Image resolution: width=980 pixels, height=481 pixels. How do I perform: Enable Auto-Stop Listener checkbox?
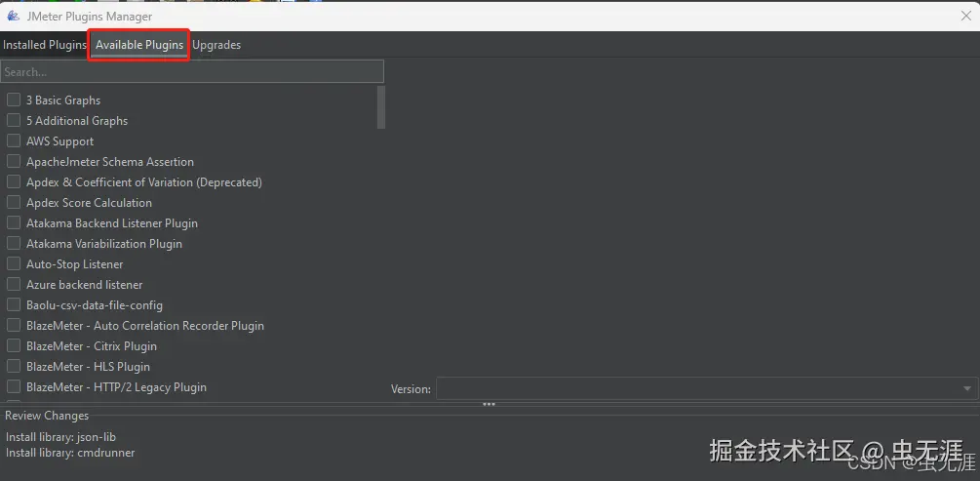14,264
